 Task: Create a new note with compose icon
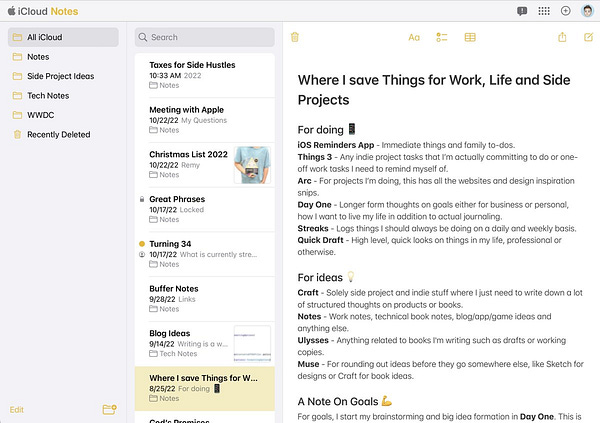[589, 37]
